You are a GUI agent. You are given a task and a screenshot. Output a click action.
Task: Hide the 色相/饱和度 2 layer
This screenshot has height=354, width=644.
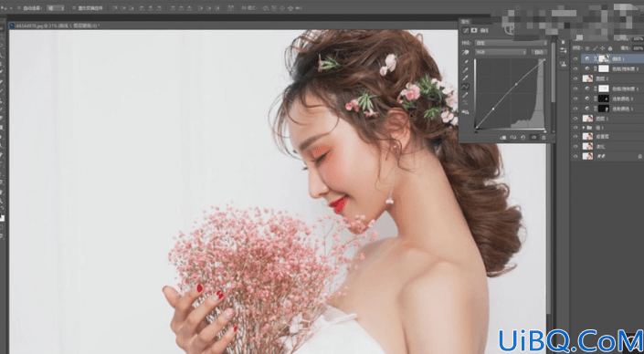click(575, 68)
